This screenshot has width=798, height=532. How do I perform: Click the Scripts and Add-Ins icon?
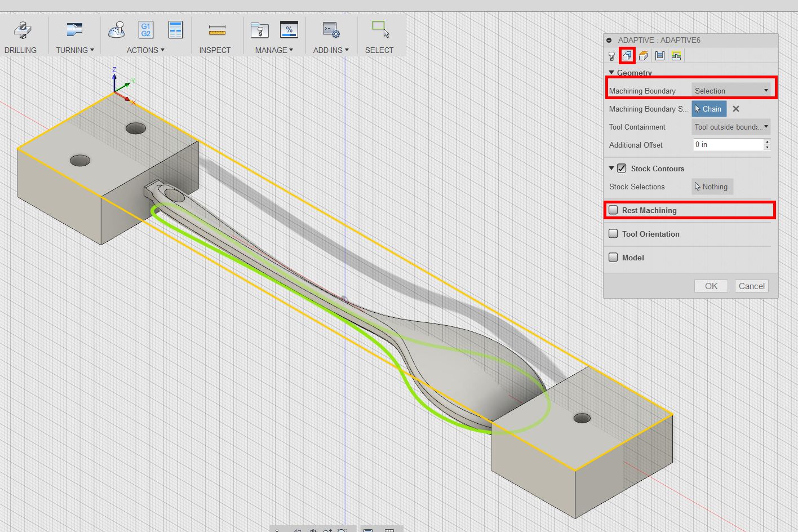(330, 30)
